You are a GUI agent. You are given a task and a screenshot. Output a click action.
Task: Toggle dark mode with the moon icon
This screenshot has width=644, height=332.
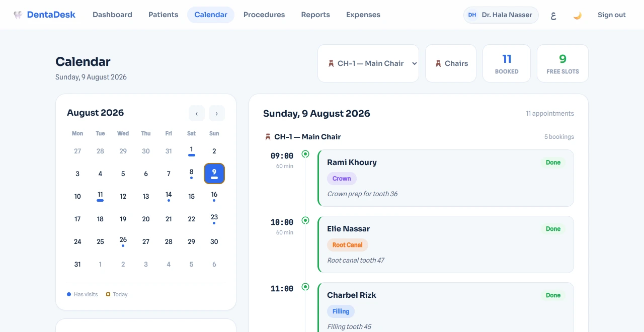coord(578,15)
